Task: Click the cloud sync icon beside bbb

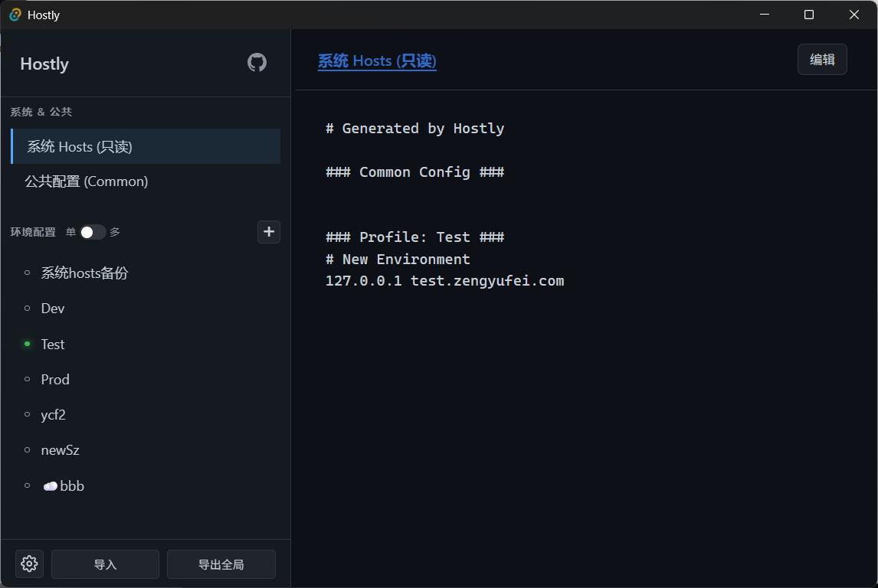Action: (x=50, y=485)
